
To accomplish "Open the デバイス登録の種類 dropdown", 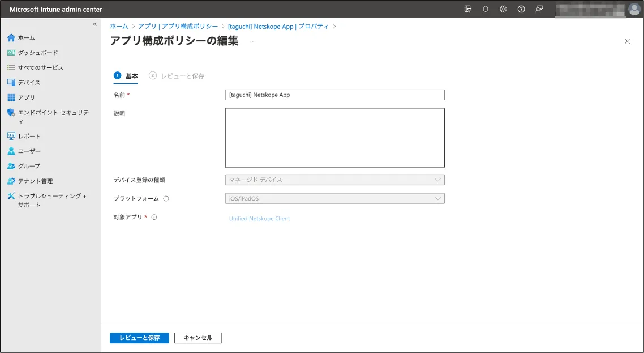I will pyautogui.click(x=334, y=180).
